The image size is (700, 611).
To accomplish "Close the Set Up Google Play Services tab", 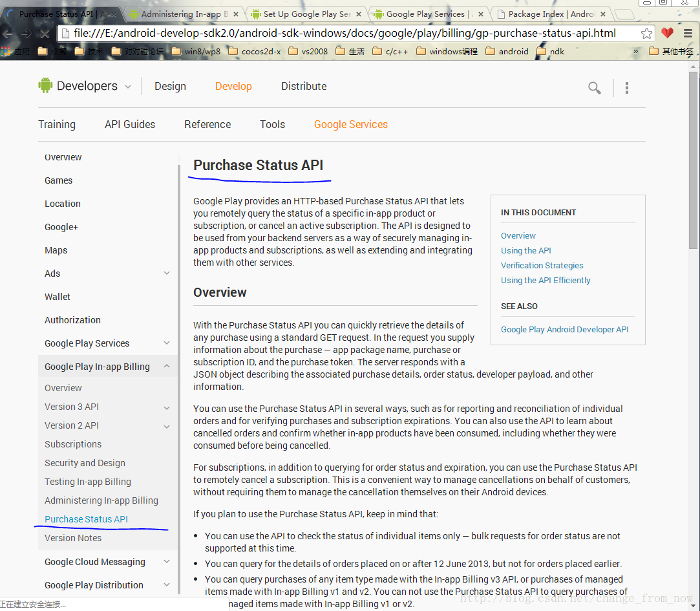I will [359, 14].
